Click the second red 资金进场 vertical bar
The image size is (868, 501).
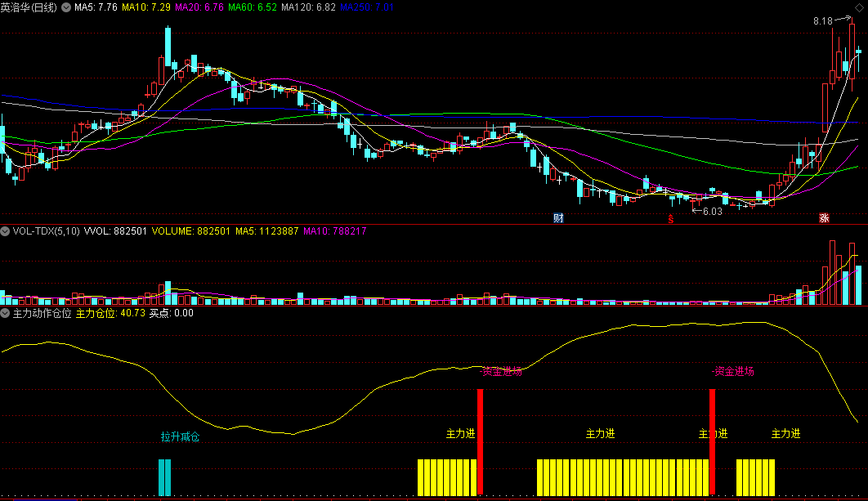[x=713, y=442]
